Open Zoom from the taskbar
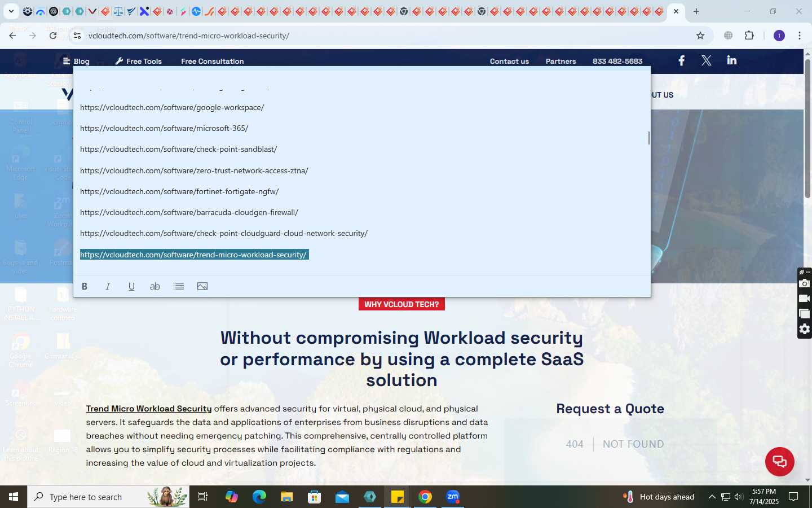The width and height of the screenshot is (812, 508). pos(453,497)
